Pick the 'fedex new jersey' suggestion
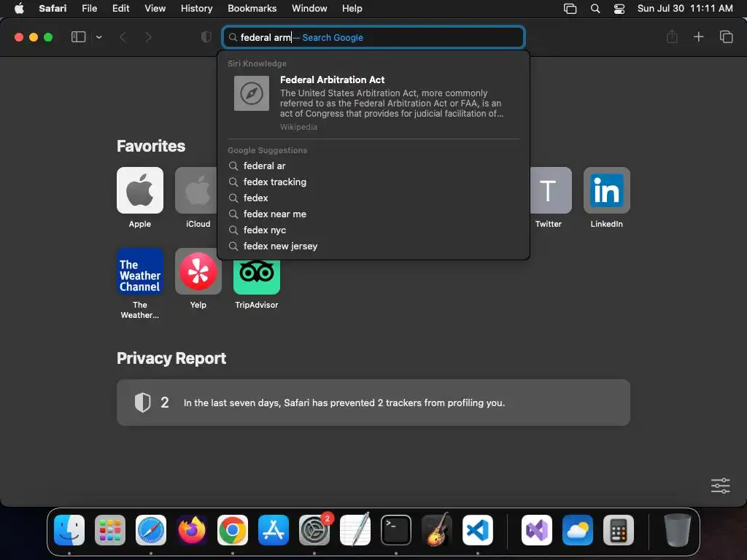 [373, 246]
